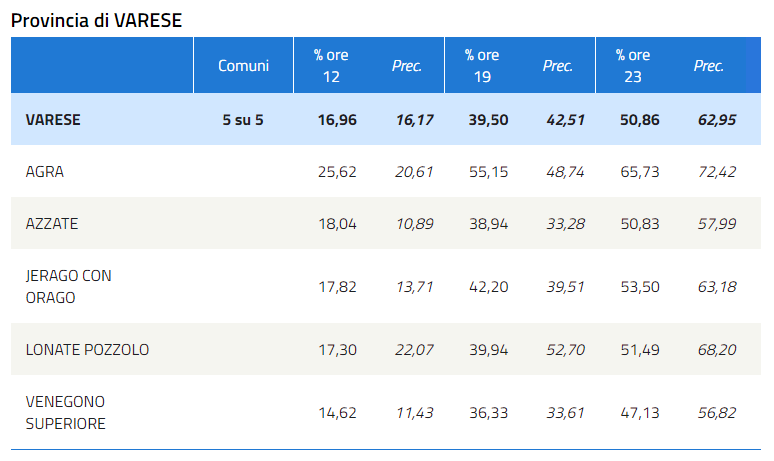The image size is (774, 461).
Task: Select the AZZATE municipality name
Action: 52,224
